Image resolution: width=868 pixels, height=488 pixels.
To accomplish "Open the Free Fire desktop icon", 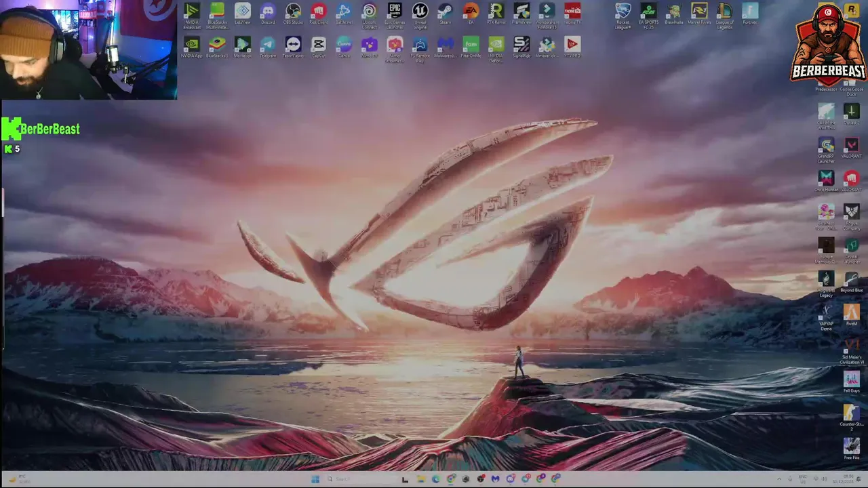I will click(852, 448).
